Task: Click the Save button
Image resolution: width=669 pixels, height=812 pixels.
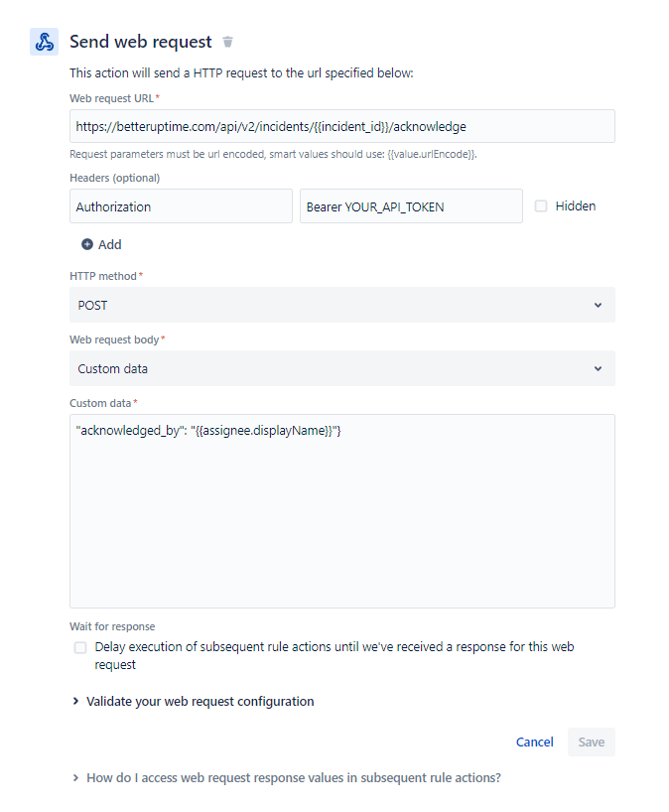Action: tap(591, 742)
